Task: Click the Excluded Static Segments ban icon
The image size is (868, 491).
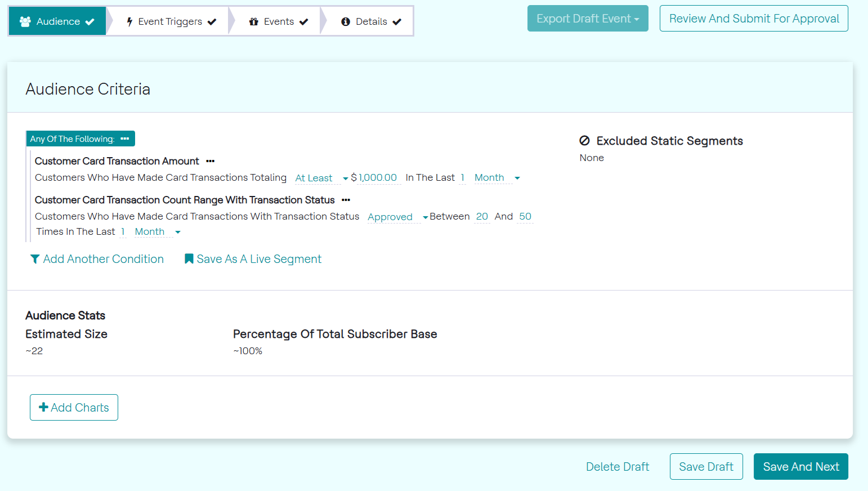Action: click(x=585, y=141)
